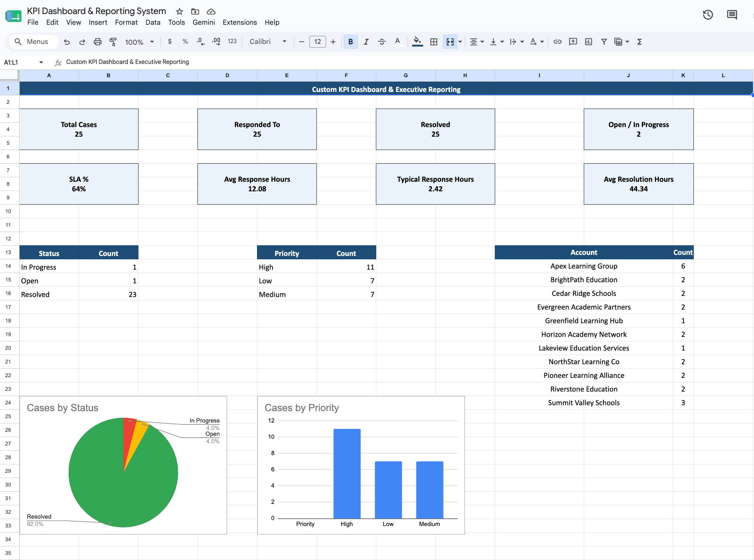
Task: Click the SLA % 64% card
Action: coord(79,184)
